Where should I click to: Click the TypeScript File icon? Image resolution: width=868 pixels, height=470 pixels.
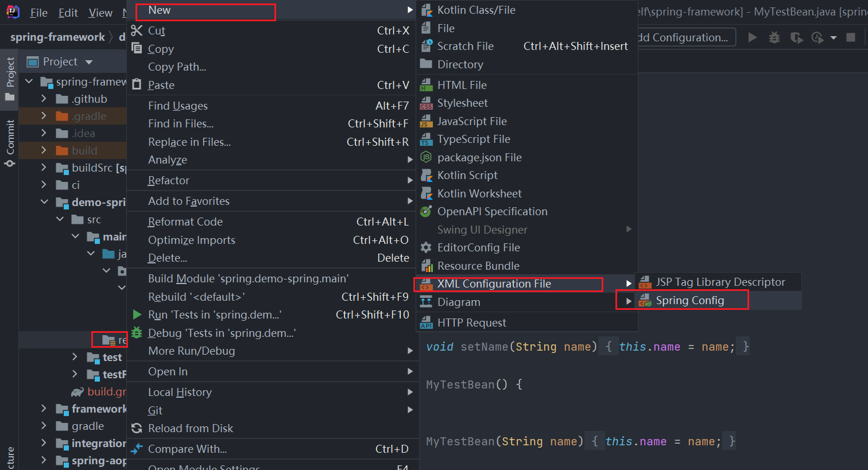click(x=427, y=139)
